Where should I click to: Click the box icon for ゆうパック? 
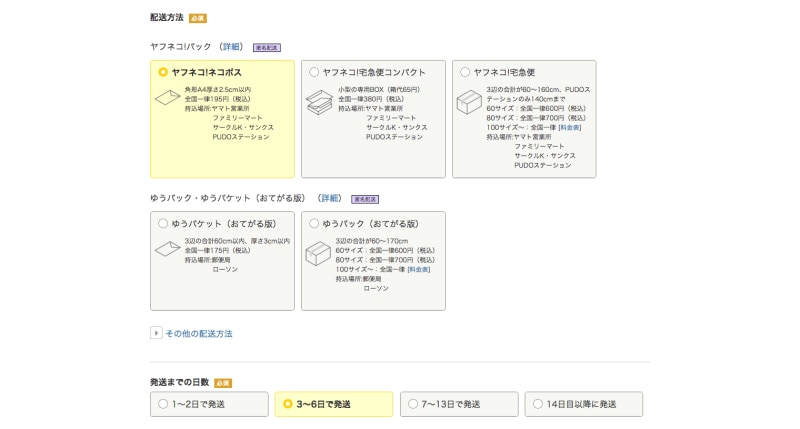[318, 252]
